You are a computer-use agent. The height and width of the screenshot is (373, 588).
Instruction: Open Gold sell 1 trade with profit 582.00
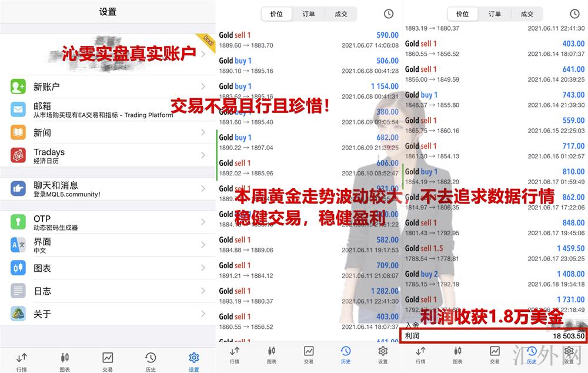pos(309,245)
